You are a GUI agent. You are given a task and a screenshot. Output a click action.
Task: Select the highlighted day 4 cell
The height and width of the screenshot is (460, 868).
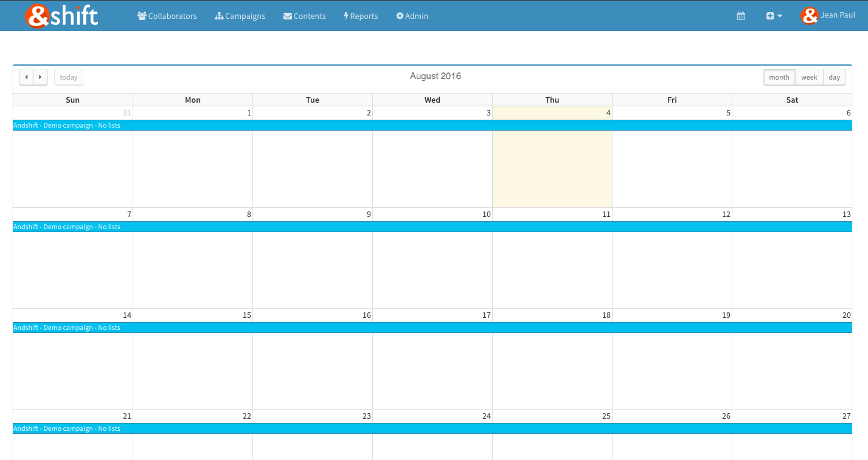click(552, 157)
